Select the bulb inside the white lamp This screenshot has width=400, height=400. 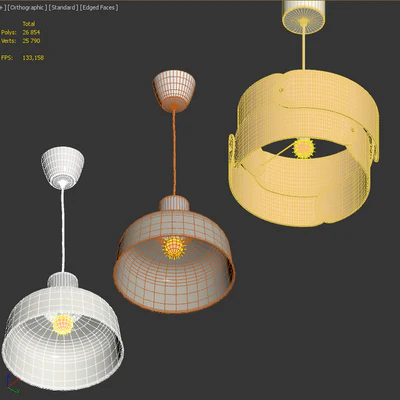tap(63, 325)
